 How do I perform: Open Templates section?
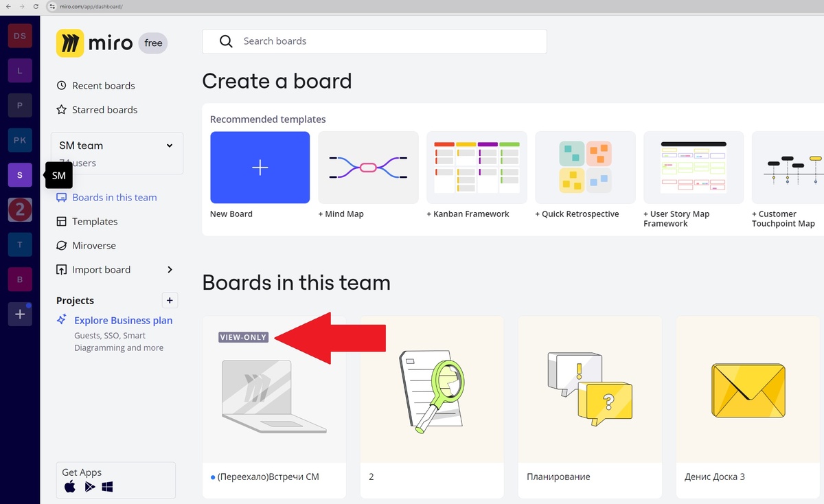pyautogui.click(x=87, y=222)
